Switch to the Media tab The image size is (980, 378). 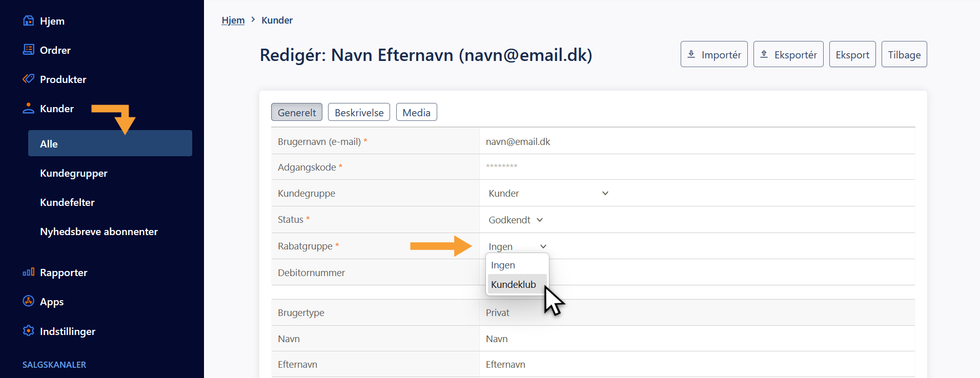416,113
